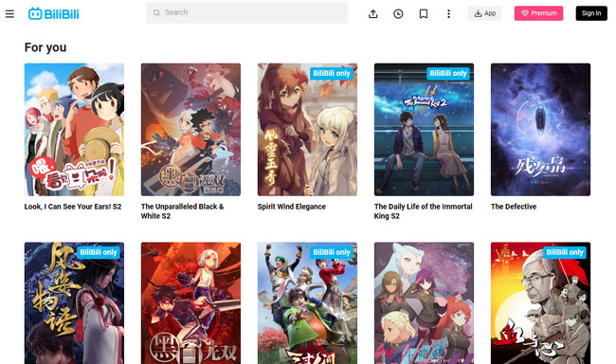The image size is (616, 364).
Task: Click 'The Defective' title text
Action: (514, 207)
